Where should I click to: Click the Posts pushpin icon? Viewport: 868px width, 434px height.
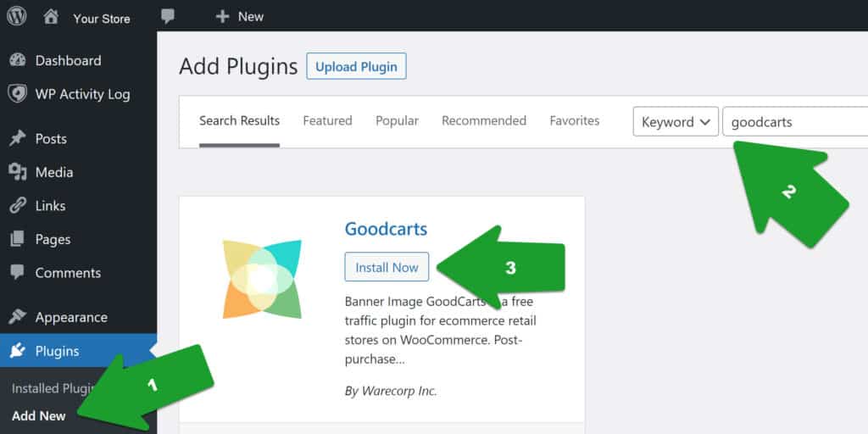click(x=17, y=138)
